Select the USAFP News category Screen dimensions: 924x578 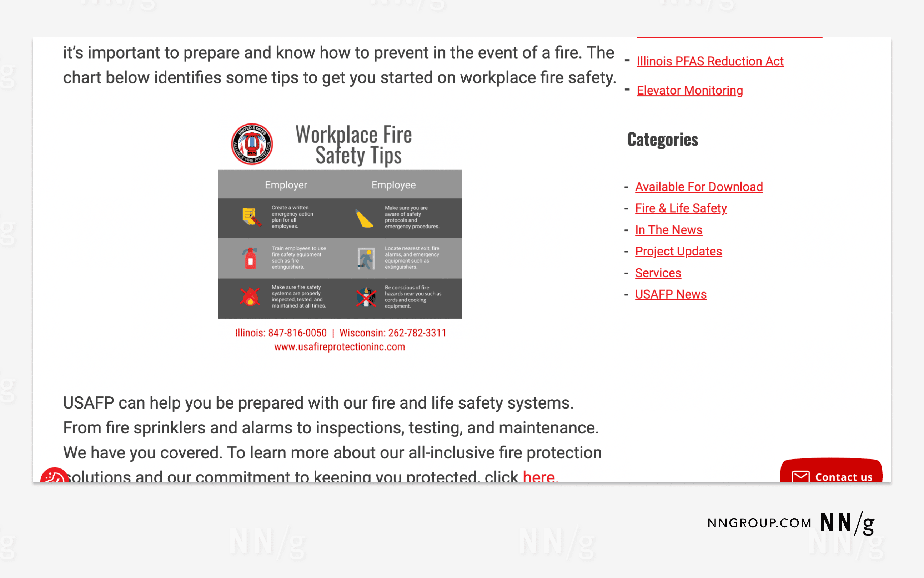click(x=671, y=294)
